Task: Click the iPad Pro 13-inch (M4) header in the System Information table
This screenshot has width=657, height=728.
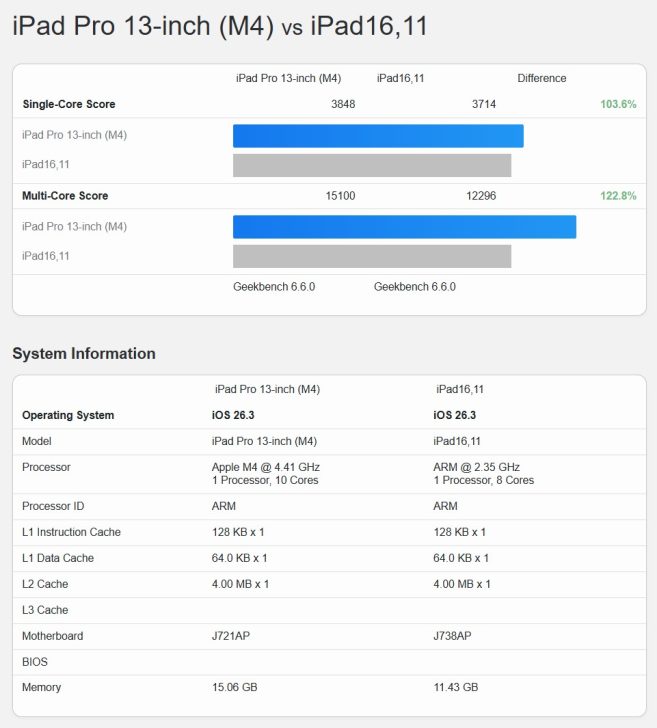Action: 267,389
